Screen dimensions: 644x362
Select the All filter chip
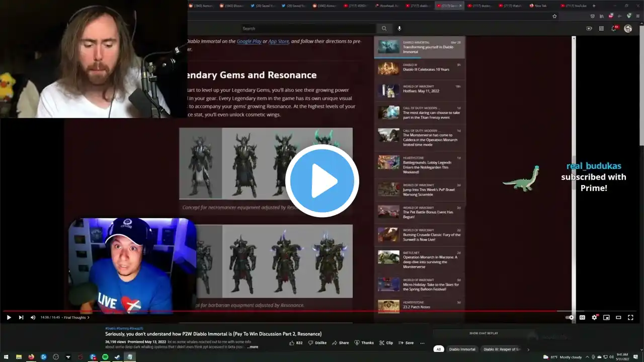coord(439,349)
